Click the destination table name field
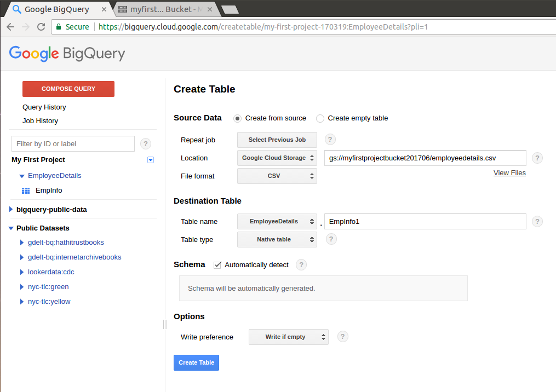 click(x=425, y=222)
